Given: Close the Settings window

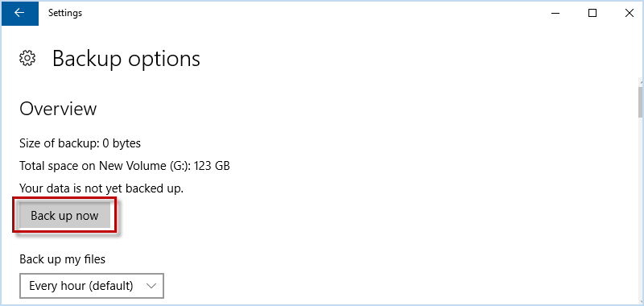Looking at the screenshot, I should (629, 13).
